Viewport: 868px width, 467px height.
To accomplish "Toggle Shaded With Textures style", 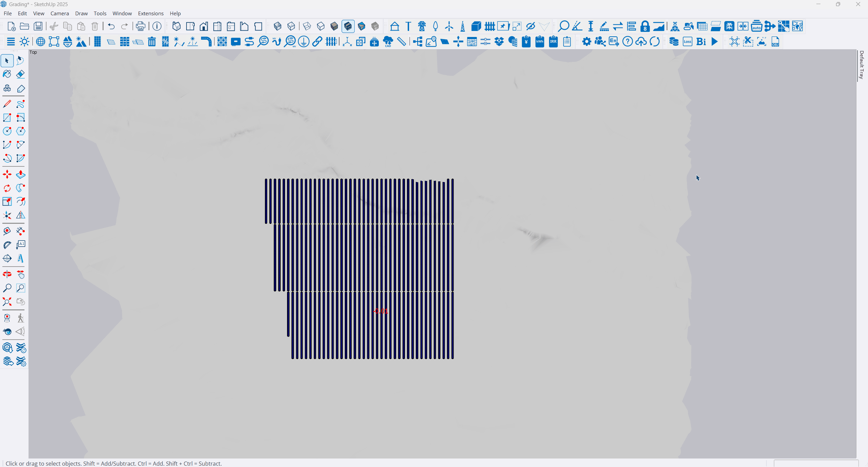I will pyautogui.click(x=348, y=26).
